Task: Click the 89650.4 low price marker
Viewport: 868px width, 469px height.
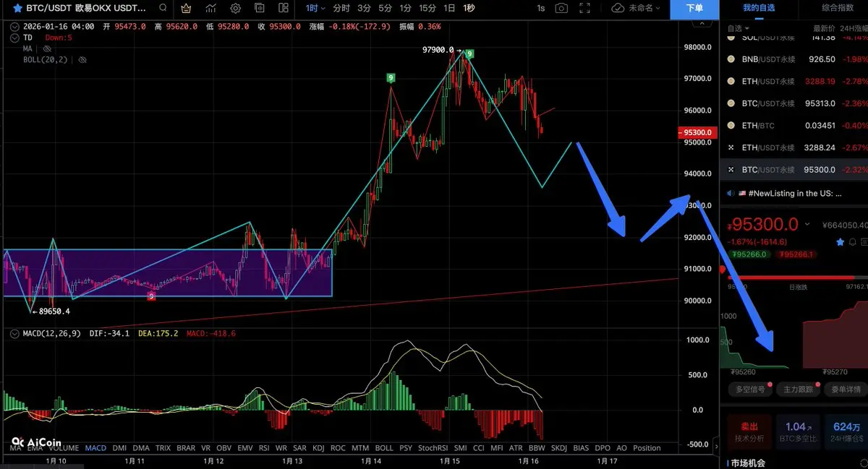Action: [x=54, y=311]
